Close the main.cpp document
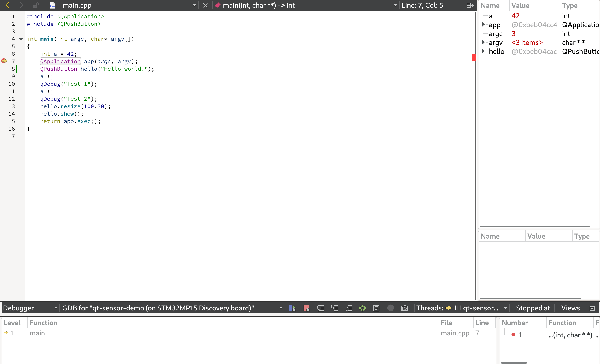The image size is (600, 364). click(205, 5)
